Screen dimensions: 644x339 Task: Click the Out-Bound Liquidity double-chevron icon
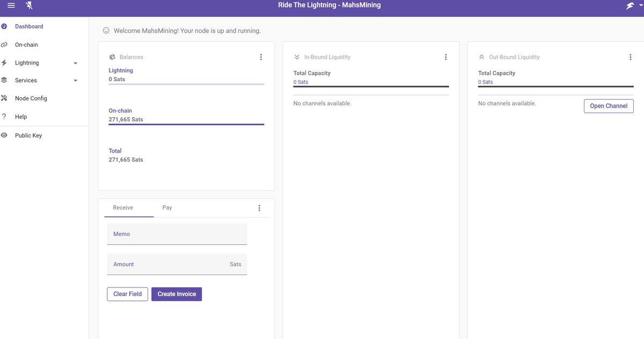click(481, 57)
